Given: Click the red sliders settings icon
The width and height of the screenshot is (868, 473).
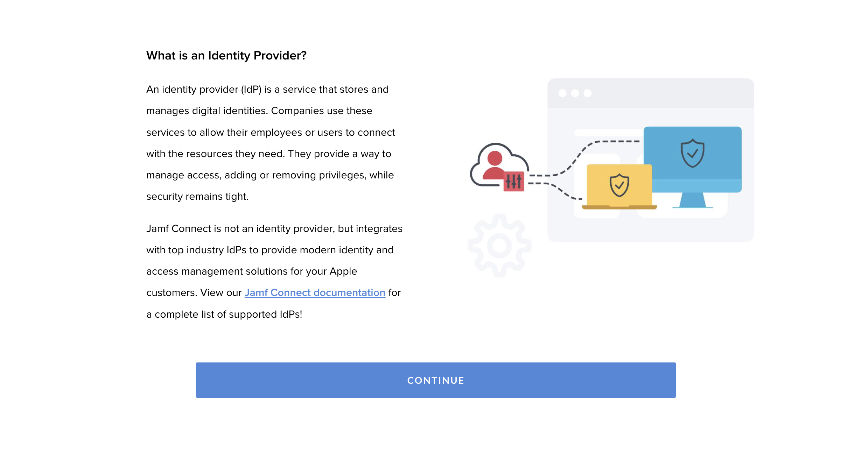Looking at the screenshot, I should click(x=513, y=181).
